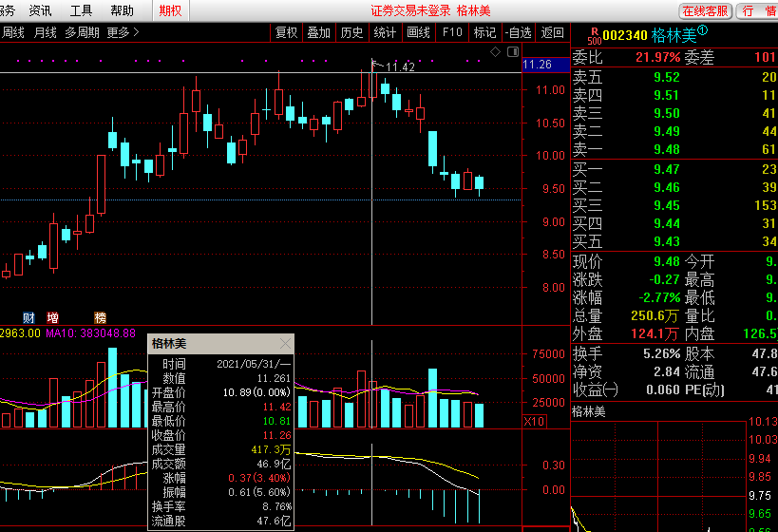Click the 卖四 price 9.51
Viewport: 778px width, 532px height.
tap(666, 95)
